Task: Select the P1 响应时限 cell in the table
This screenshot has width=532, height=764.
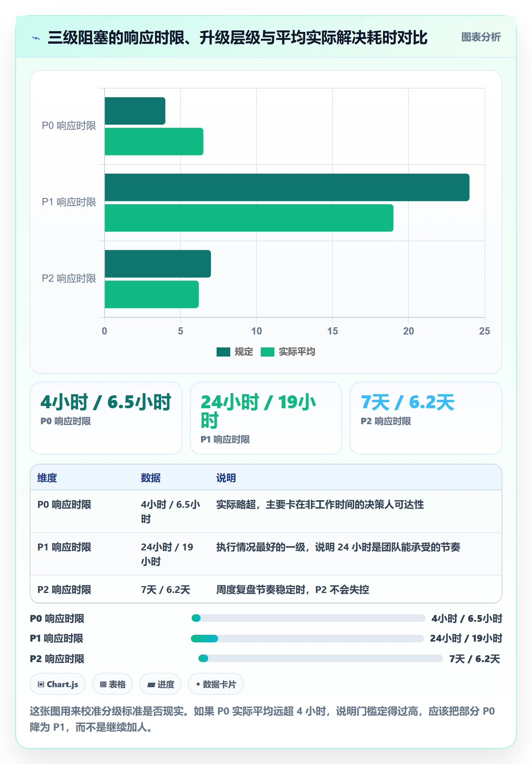Action: (64, 547)
